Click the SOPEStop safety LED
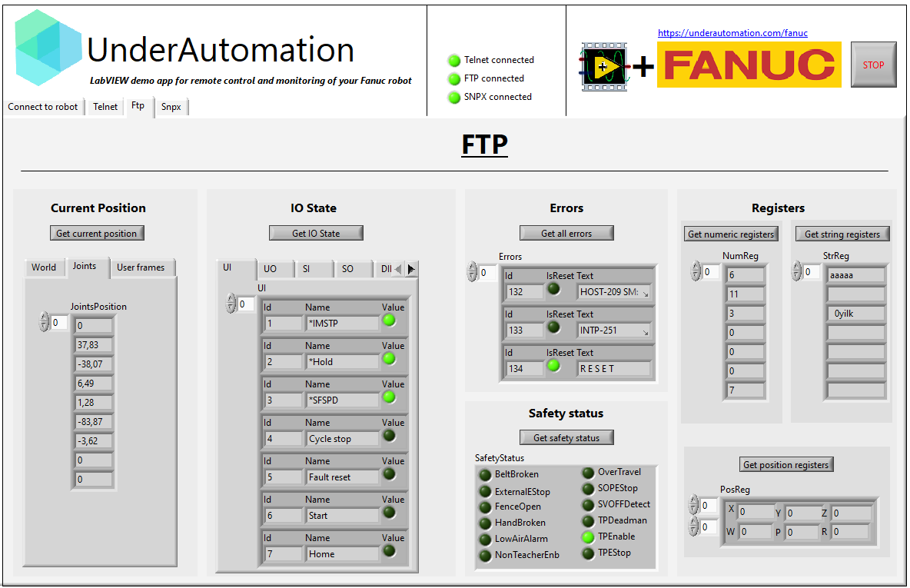The width and height of the screenshot is (910, 588). 588,490
